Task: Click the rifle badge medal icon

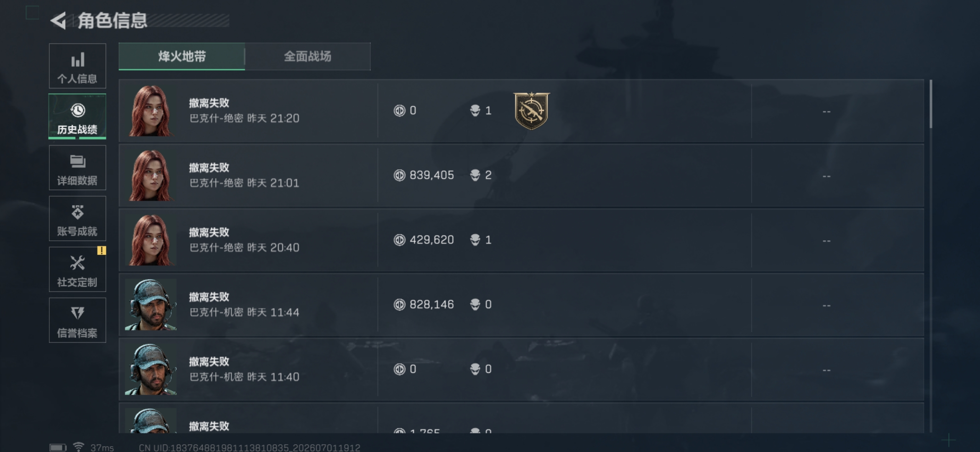Action: click(531, 111)
